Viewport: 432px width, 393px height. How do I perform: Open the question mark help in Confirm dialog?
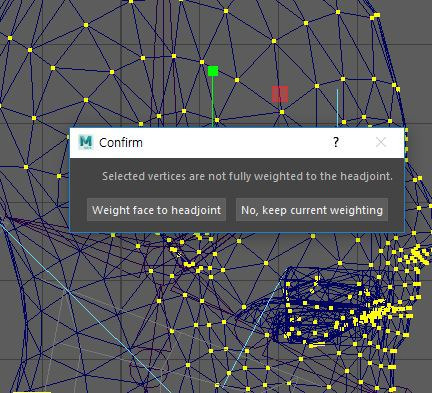click(336, 142)
